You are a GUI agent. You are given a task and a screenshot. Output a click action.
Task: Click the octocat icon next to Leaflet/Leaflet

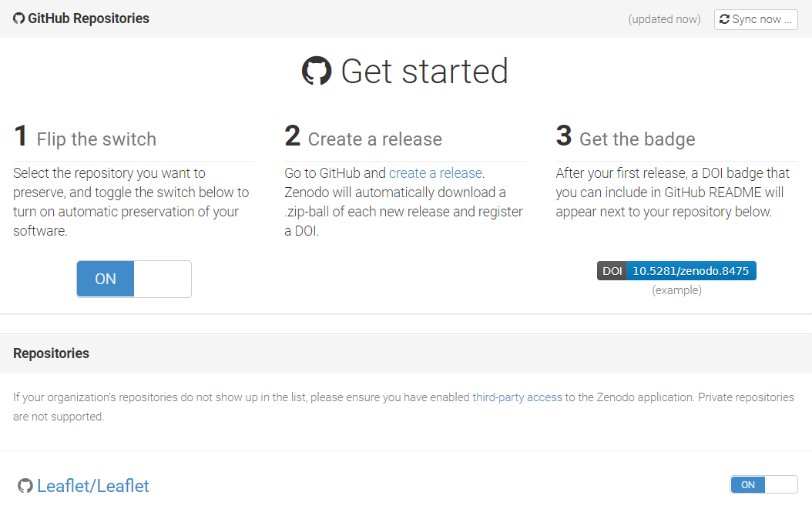(x=25, y=485)
